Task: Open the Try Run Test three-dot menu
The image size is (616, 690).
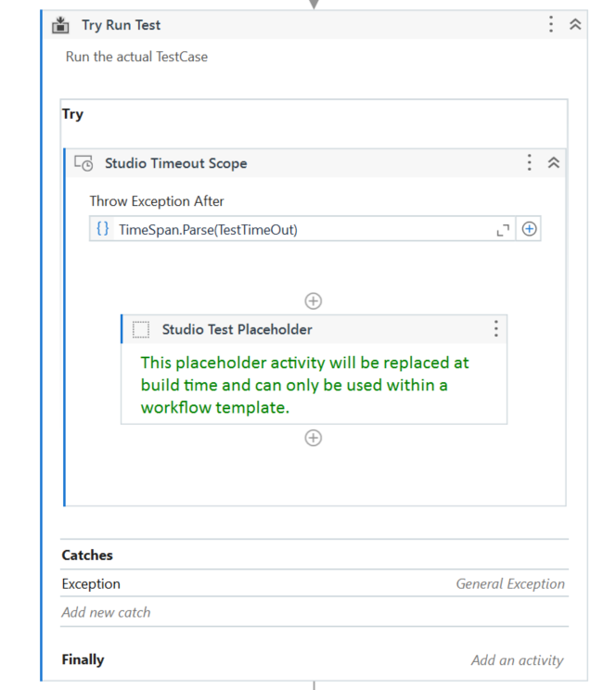Action: [551, 25]
